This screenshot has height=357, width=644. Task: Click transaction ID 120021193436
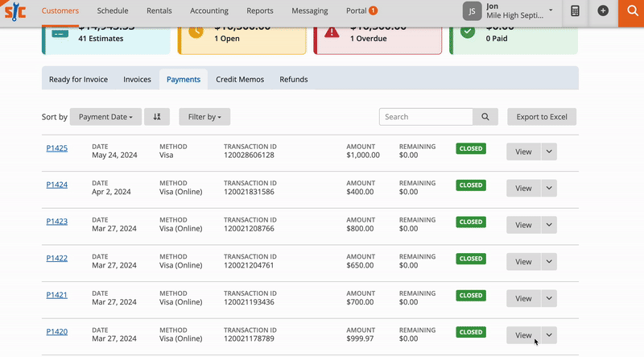(249, 302)
